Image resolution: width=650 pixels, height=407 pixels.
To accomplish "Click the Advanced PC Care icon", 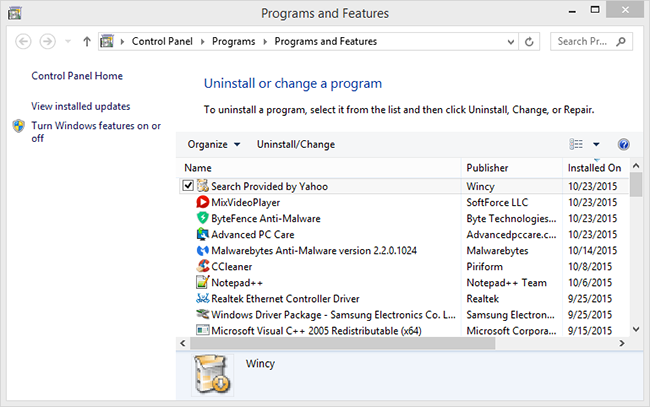I will (x=203, y=234).
